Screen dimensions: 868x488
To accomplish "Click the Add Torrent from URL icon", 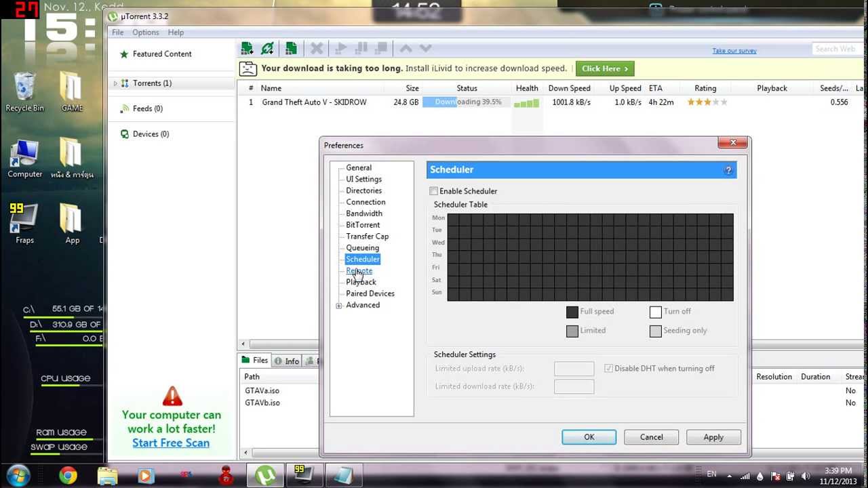I will [268, 48].
